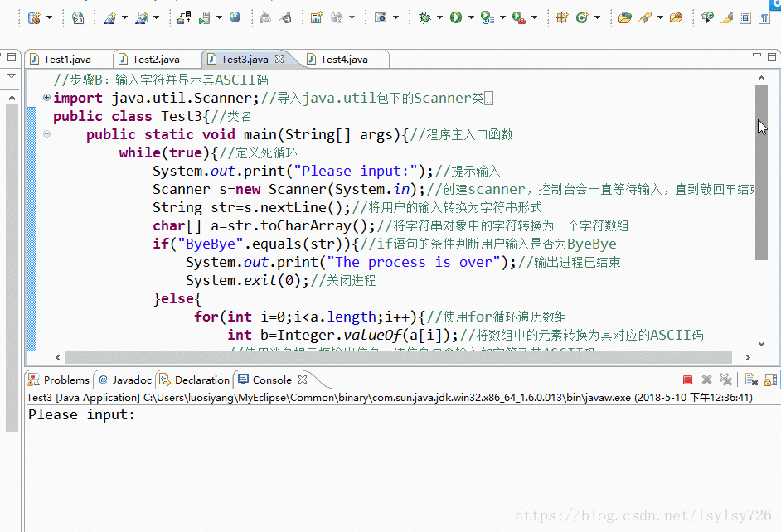
Task: Click the first blue flask wizard icon
Action: (109, 18)
